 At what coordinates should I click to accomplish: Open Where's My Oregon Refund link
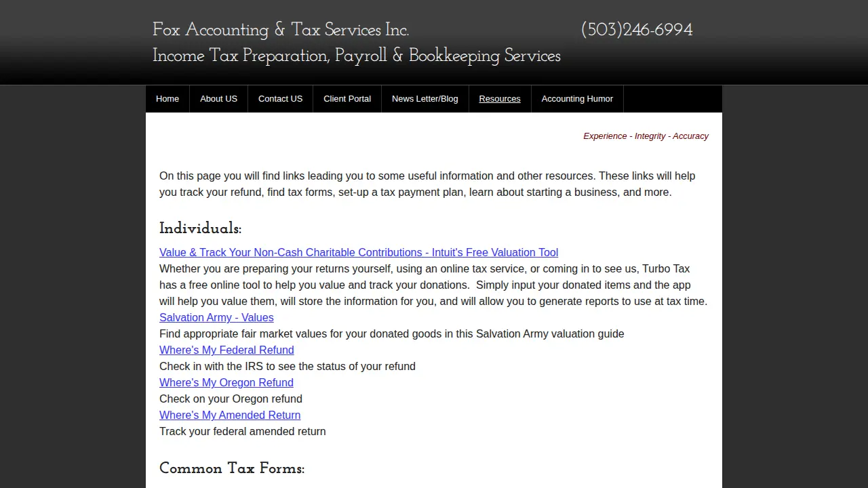point(226,382)
